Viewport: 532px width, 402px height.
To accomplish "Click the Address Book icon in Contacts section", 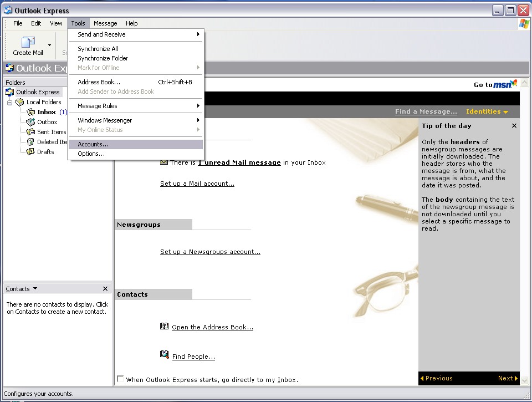I will point(164,326).
